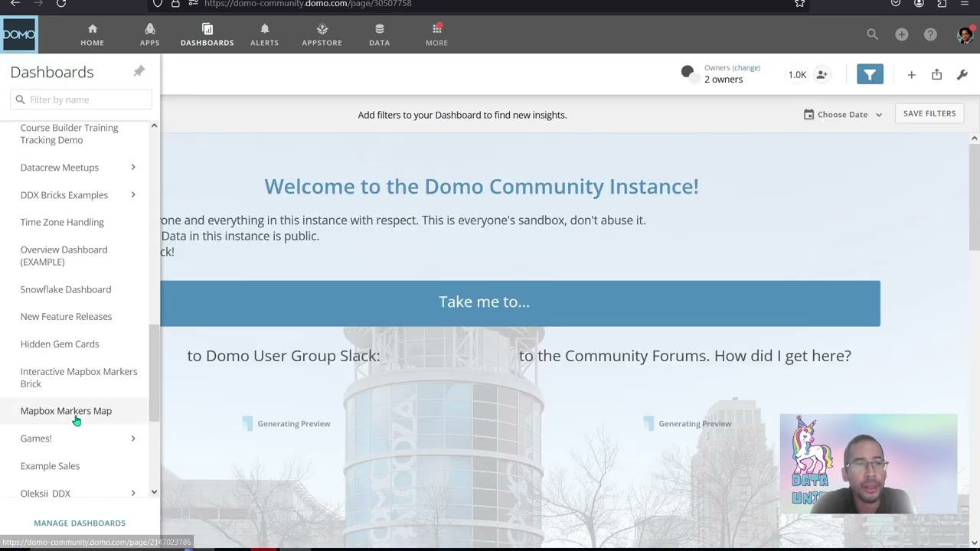Click the MANAGE DASHBOARDS link
This screenshot has width=980, height=551.
tap(80, 523)
